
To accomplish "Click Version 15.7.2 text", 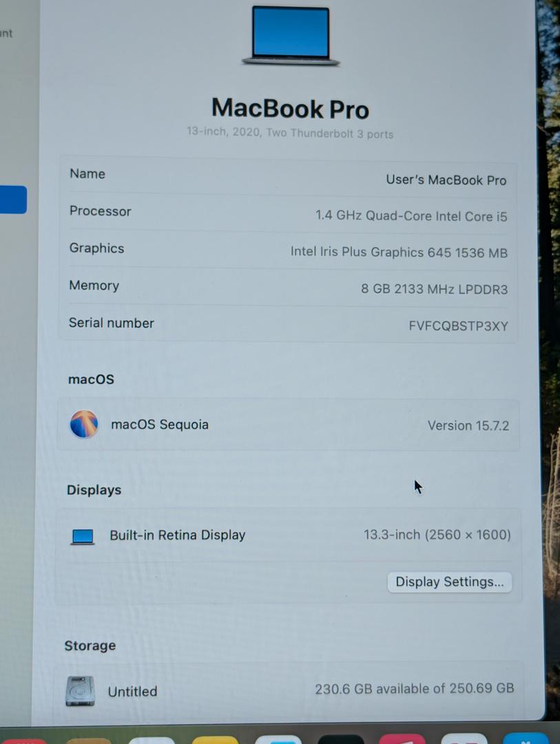I will [x=468, y=426].
